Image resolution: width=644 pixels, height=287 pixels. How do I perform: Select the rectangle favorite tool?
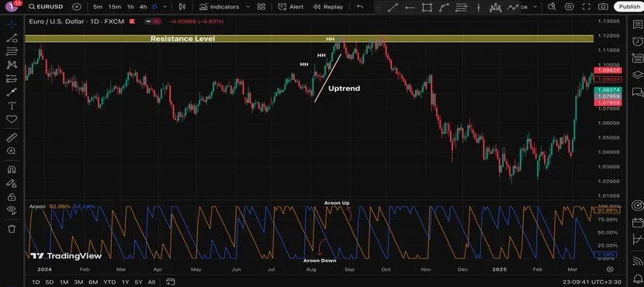click(428, 7)
